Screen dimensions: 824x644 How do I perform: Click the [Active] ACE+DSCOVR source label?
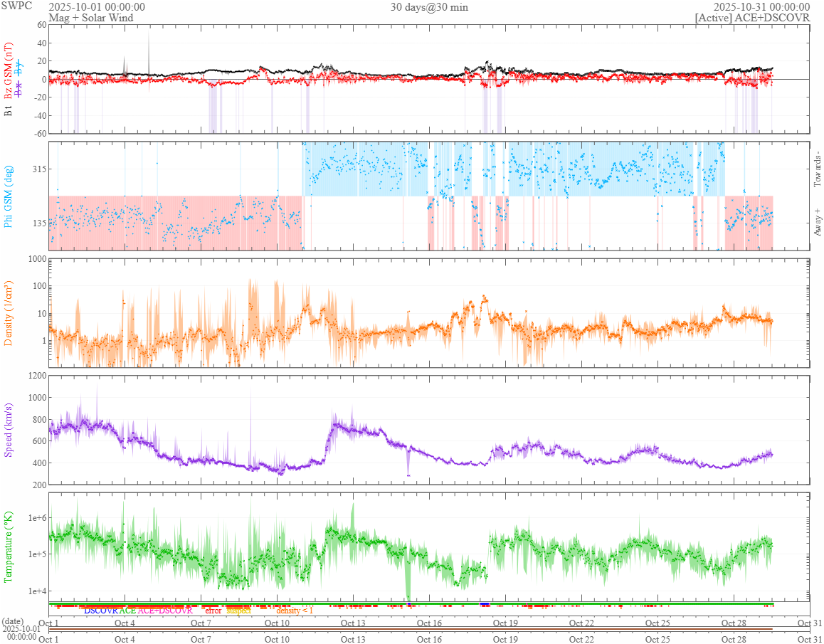(x=752, y=17)
